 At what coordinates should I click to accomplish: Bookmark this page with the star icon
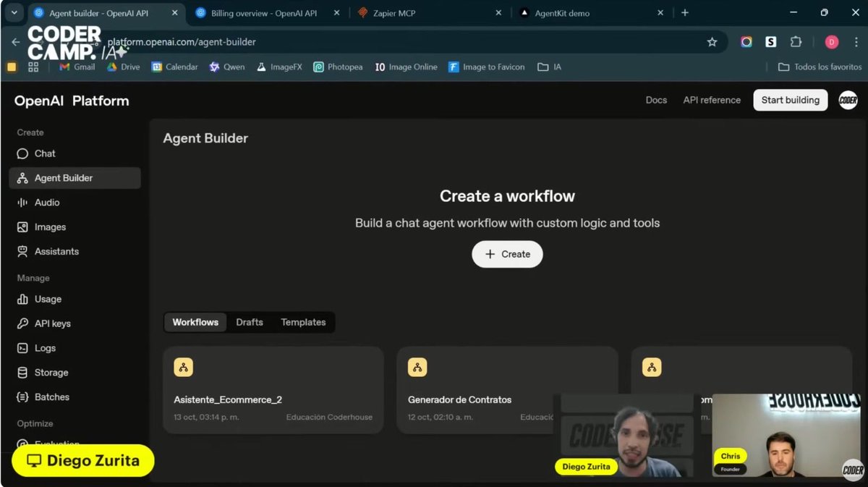[x=712, y=42]
